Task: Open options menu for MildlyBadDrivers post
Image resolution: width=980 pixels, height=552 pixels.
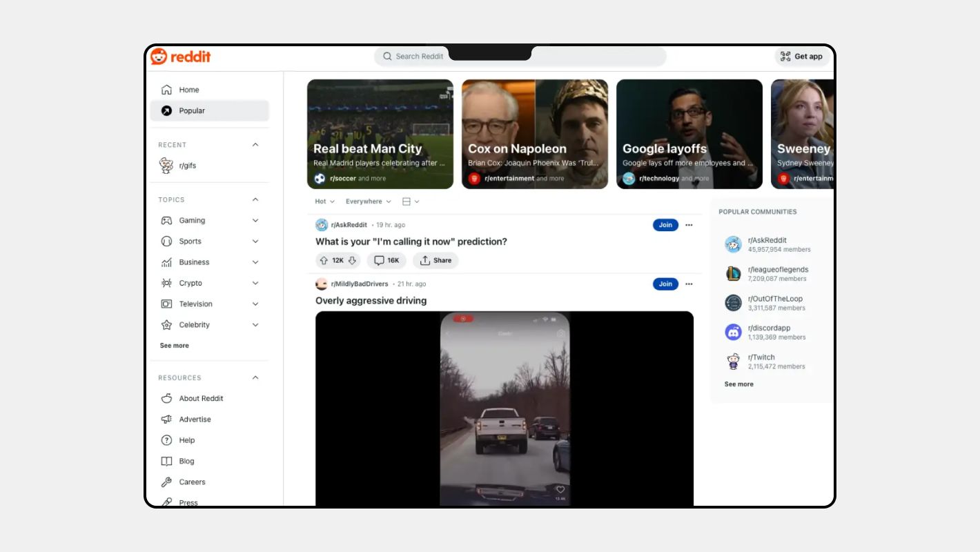Action: 688,284
